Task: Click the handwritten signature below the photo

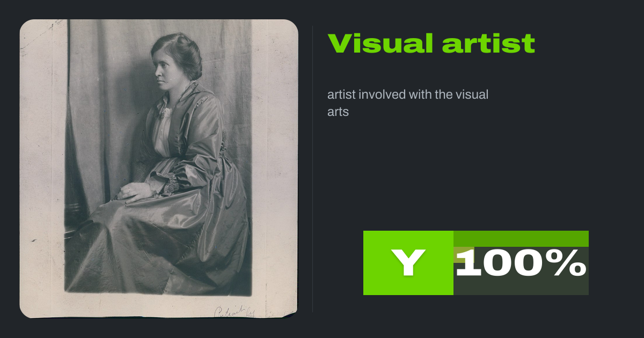Action: point(235,311)
